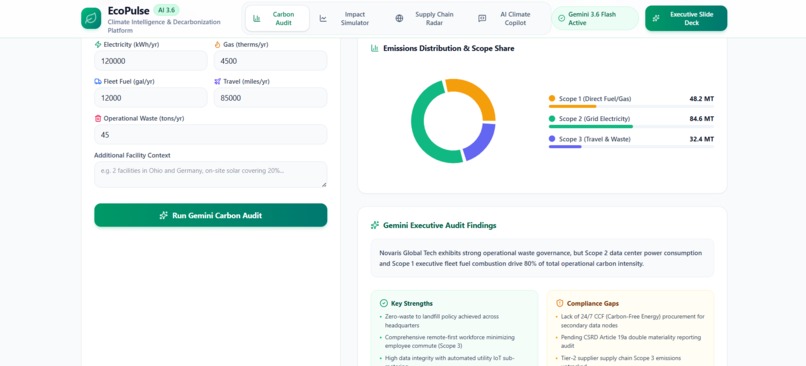Image resolution: width=806 pixels, height=366 pixels.
Task: Click the '32.4 MT' value
Action: tap(702, 139)
